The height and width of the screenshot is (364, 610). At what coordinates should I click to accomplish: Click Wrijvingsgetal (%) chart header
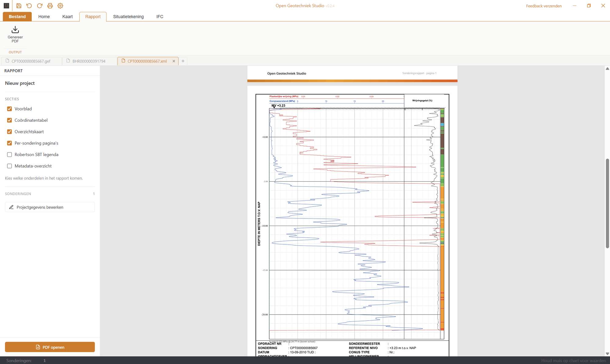(x=422, y=100)
